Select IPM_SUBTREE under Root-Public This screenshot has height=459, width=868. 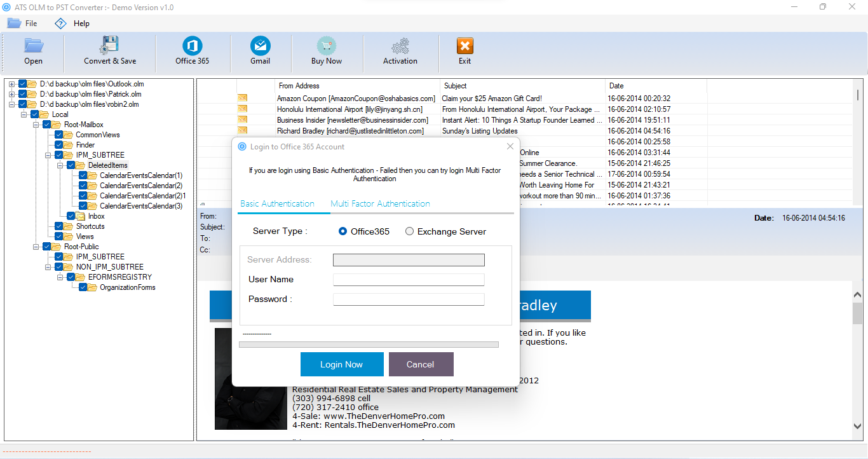point(100,257)
